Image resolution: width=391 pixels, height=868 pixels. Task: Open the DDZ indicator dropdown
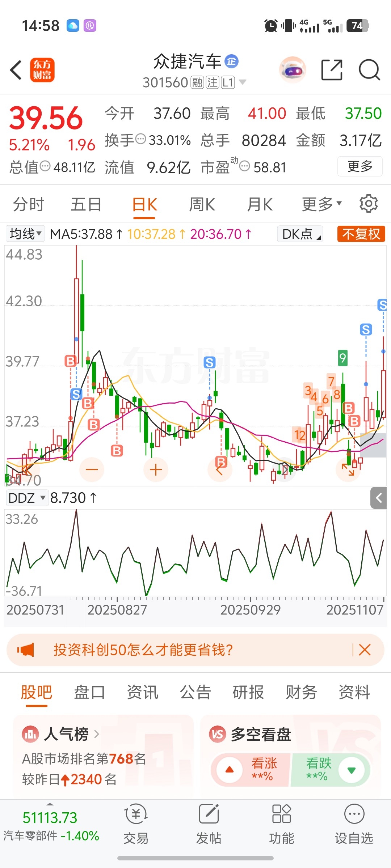click(27, 498)
